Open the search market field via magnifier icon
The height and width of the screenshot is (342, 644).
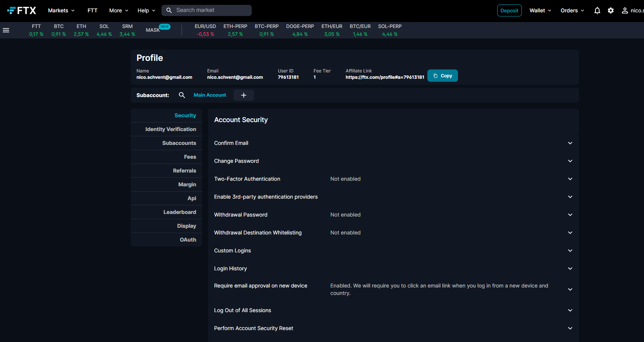pos(169,10)
